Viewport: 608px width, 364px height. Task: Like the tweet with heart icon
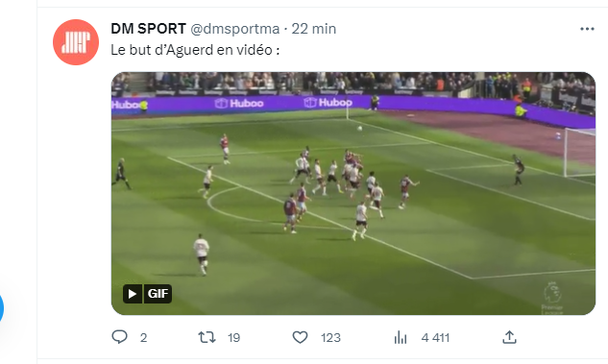pos(300,337)
